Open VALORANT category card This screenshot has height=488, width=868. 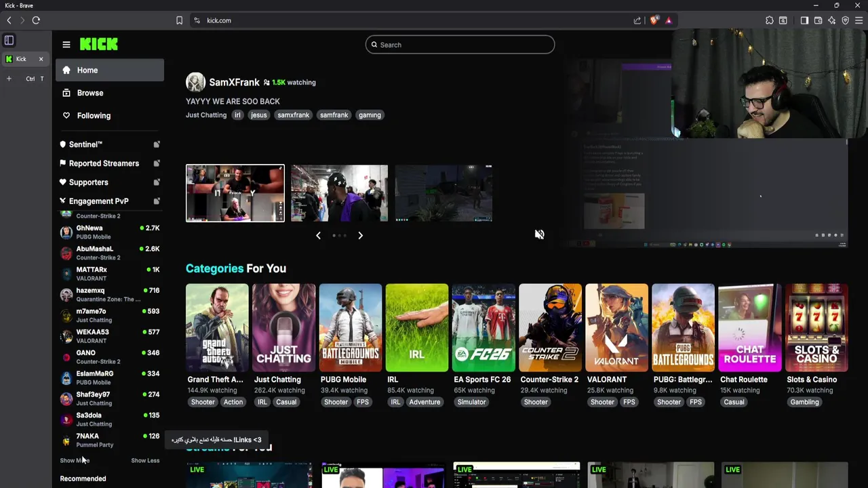[x=616, y=328]
